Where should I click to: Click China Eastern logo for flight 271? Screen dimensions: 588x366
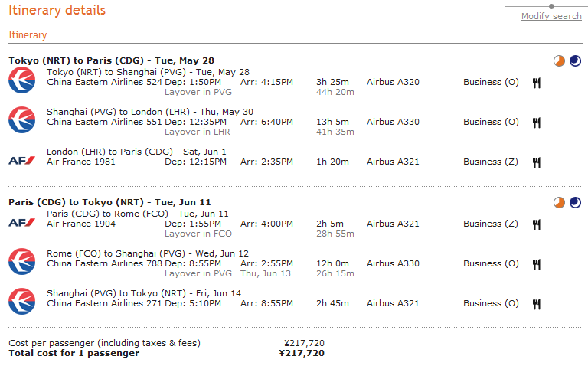tap(21, 301)
